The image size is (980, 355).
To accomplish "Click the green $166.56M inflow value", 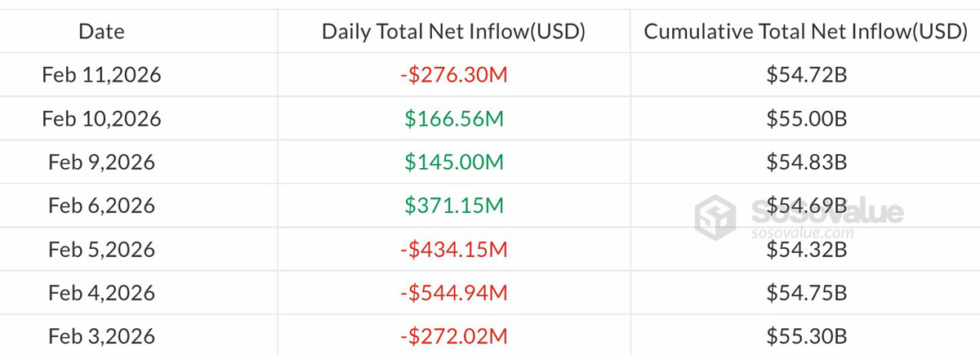I will pos(454,119).
